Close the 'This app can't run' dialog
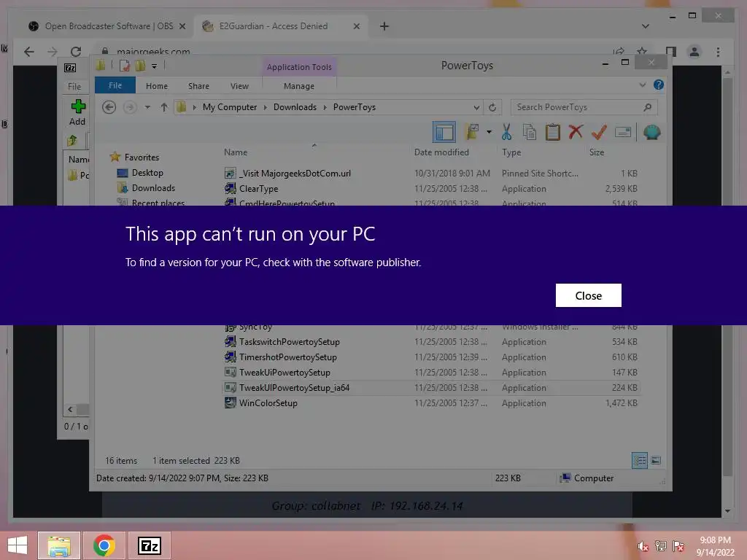The width and height of the screenshot is (747, 560). [589, 295]
